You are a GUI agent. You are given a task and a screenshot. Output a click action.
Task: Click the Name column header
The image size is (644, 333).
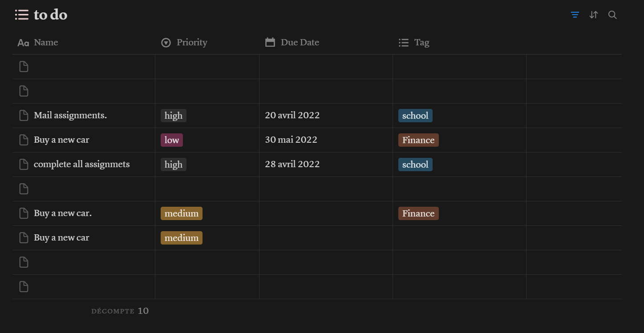coord(46,42)
